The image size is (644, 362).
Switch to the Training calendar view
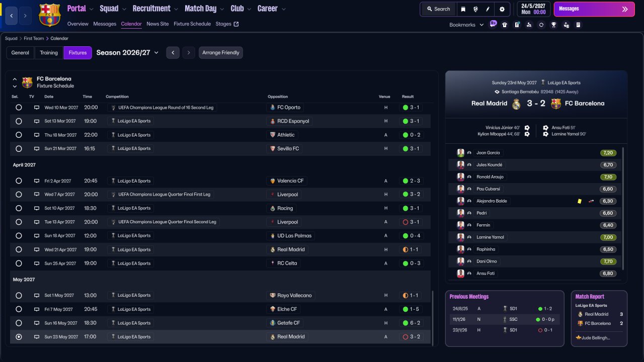click(49, 53)
